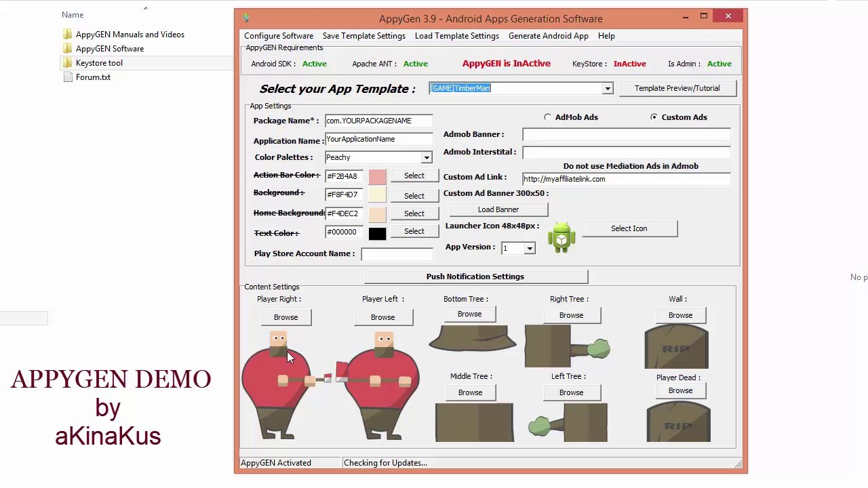This screenshot has width=868, height=488.
Task: Click the Application Name input field
Action: point(378,139)
